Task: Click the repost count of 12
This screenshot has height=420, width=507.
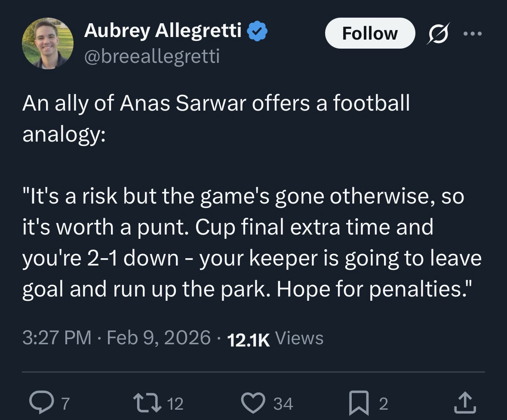Action: (x=175, y=404)
